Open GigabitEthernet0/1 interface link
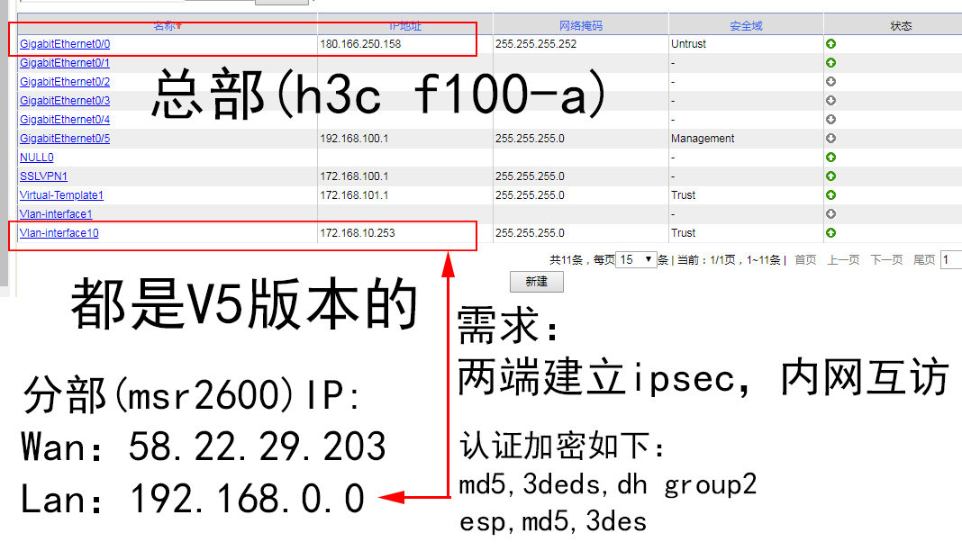 (x=65, y=63)
